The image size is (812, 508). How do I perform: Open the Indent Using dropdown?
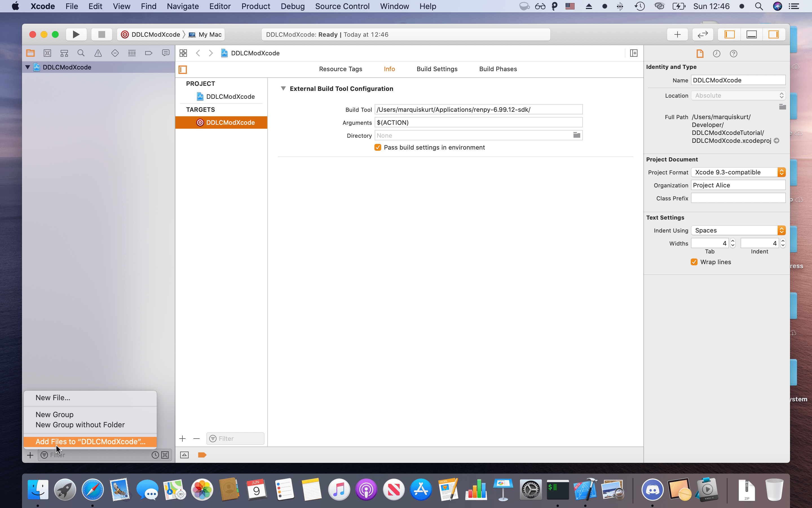click(738, 230)
